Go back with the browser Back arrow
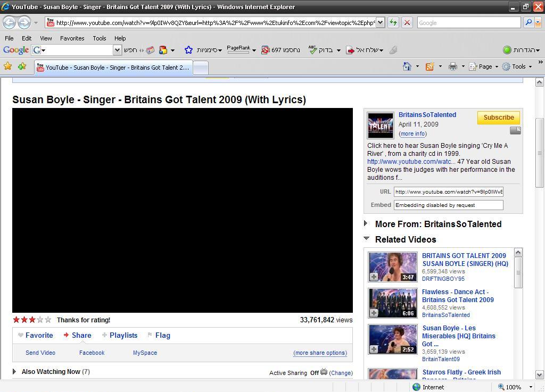545x392 pixels. tap(9, 23)
